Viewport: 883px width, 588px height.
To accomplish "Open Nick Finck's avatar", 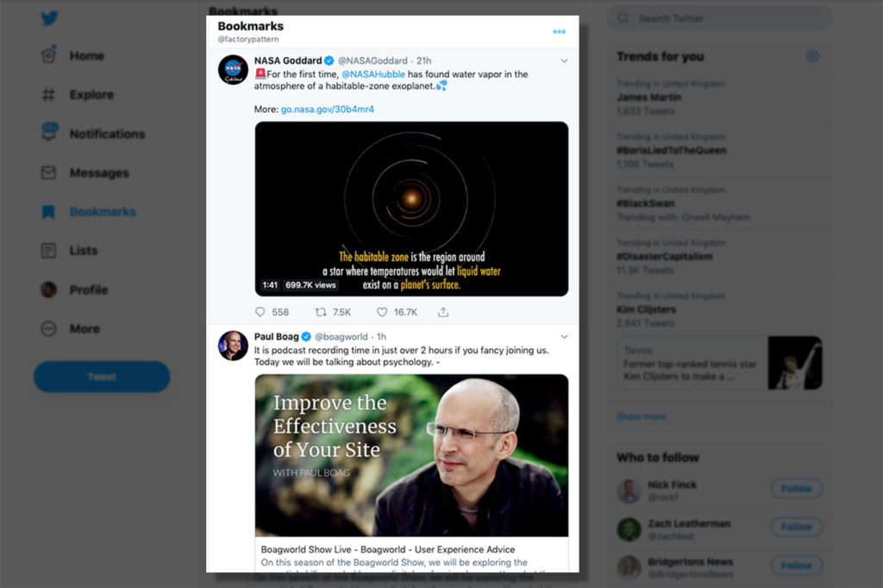I will click(x=629, y=491).
